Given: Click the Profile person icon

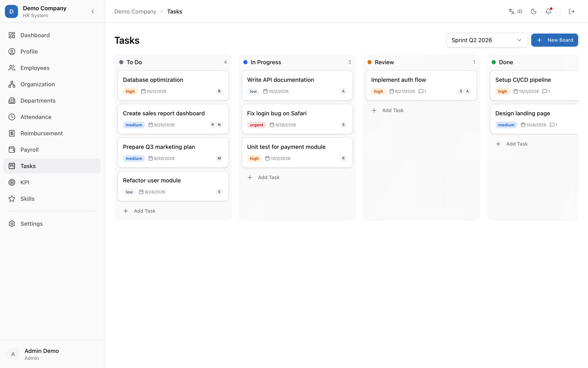Looking at the screenshot, I should pyautogui.click(x=12, y=52).
